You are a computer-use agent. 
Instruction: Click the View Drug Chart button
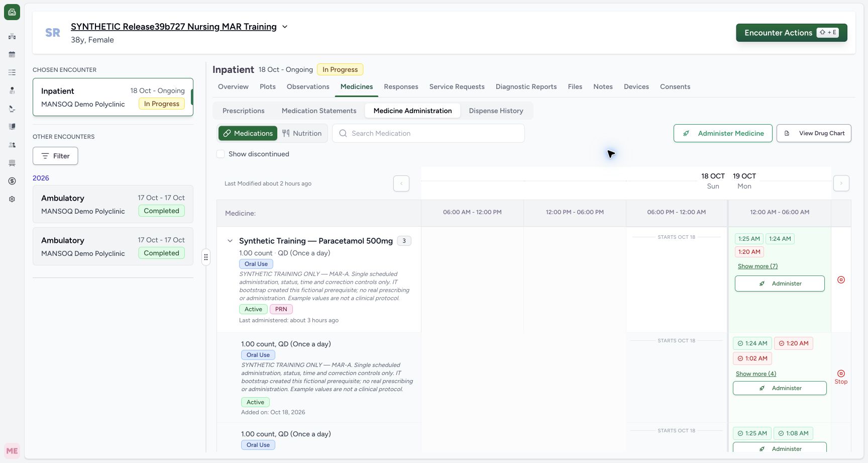click(814, 133)
